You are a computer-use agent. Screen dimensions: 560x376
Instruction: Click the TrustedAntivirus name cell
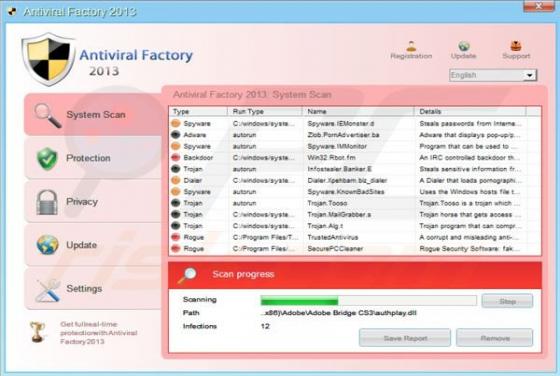pyautogui.click(x=332, y=237)
